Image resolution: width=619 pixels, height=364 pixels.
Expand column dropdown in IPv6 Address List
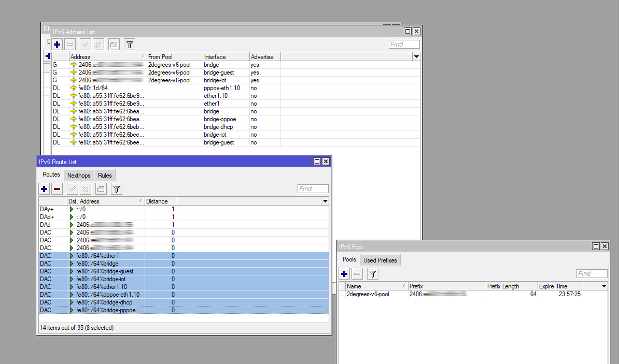(416, 56)
